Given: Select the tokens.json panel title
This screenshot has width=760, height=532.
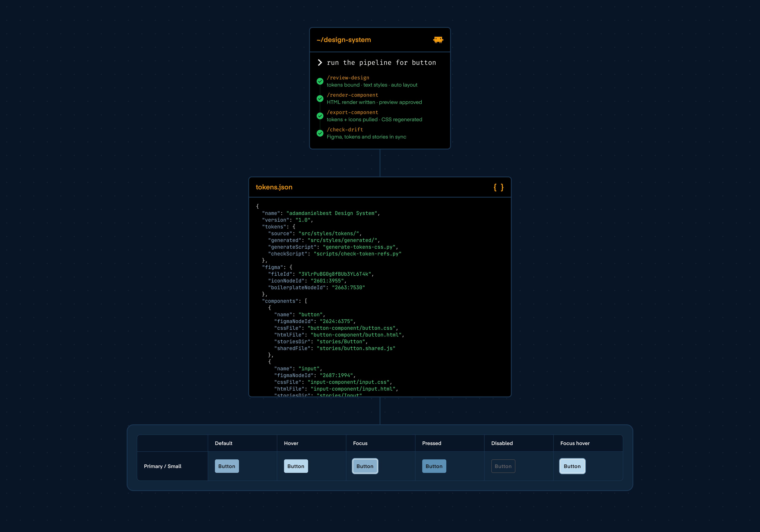Looking at the screenshot, I should (274, 187).
